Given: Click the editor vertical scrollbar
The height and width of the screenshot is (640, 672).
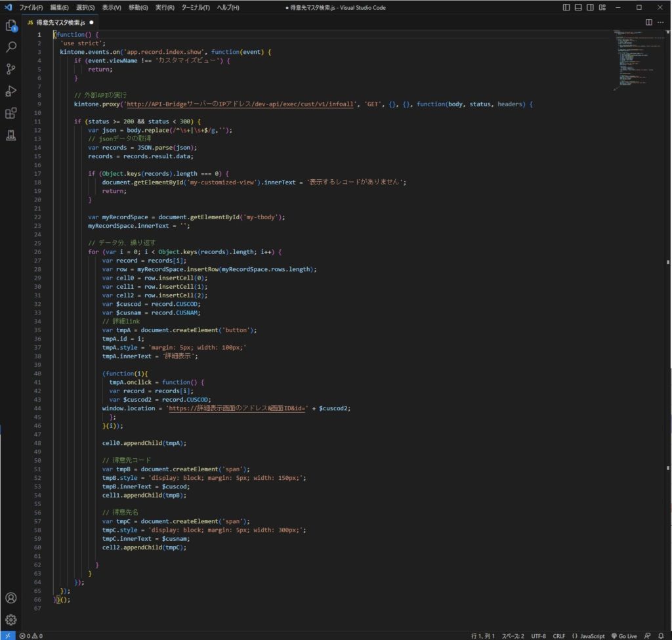Looking at the screenshot, I should (668, 330).
